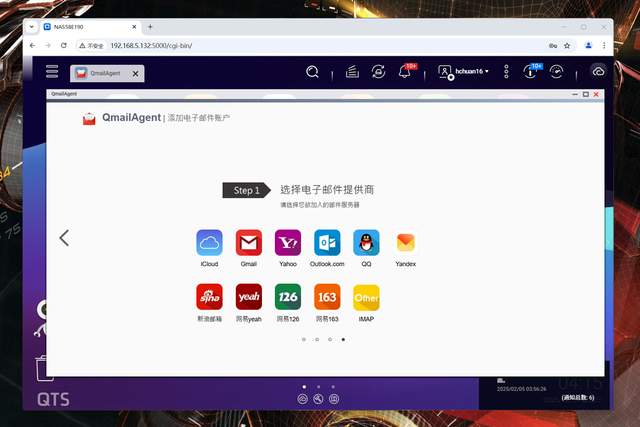Click the first bottom QTS dock icon
640x427 pixels.
[302, 399]
